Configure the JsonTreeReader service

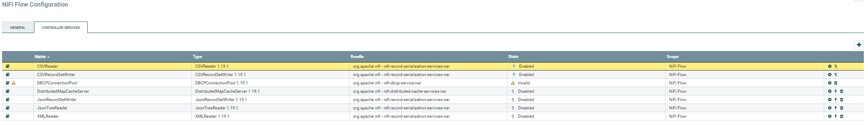tap(830, 108)
